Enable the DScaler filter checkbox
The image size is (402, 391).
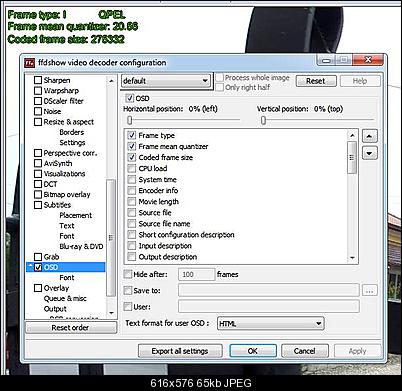[38, 101]
